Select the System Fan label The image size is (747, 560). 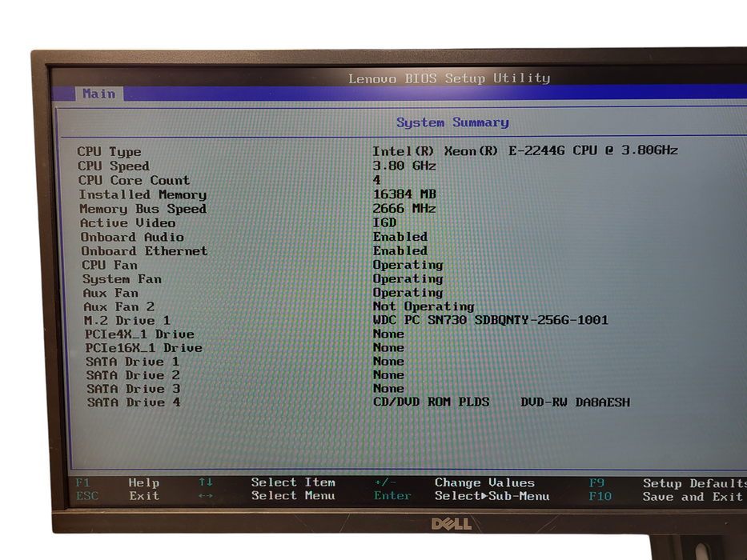(x=122, y=279)
